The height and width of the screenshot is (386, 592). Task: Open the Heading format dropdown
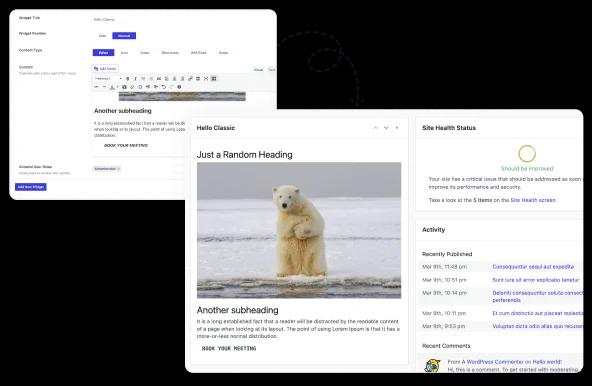[108, 79]
